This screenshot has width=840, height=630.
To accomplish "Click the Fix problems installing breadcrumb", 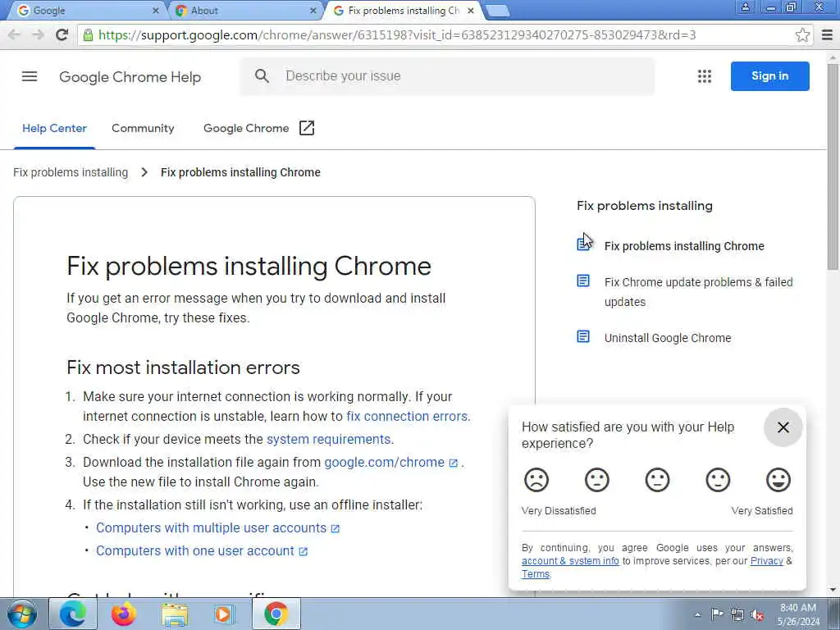I will (71, 172).
